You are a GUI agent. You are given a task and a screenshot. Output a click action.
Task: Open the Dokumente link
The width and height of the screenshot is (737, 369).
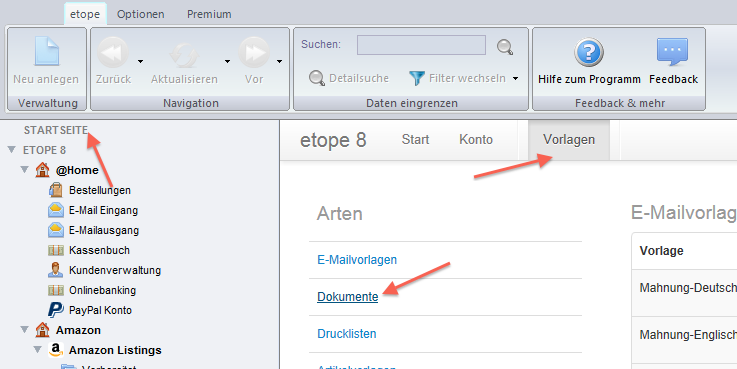tap(347, 297)
